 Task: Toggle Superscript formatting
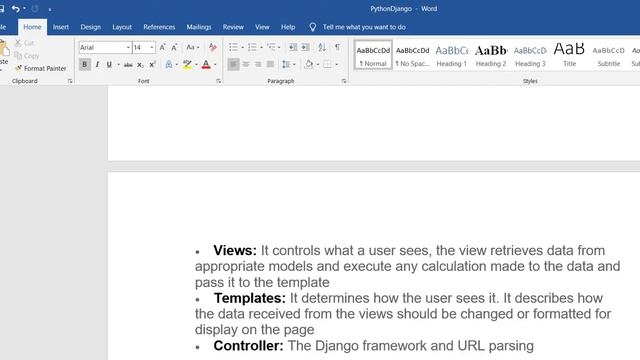point(152,64)
